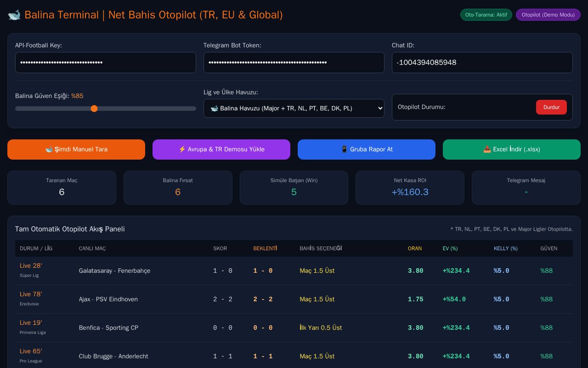Click odds 3.80 in Benfica row
This screenshot has height=368, width=588.
416,328
